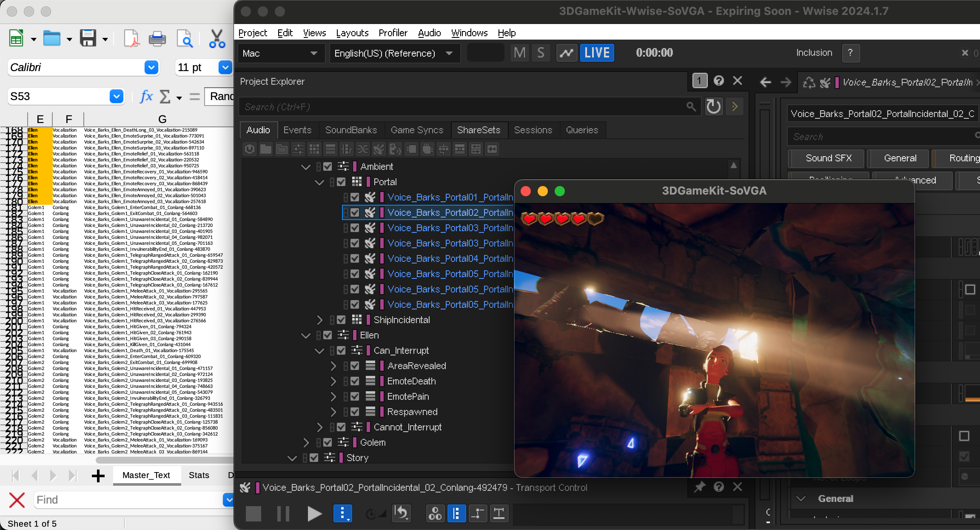Expand the Cannot_Interrupt node
The image size is (980, 530).
pyautogui.click(x=319, y=427)
